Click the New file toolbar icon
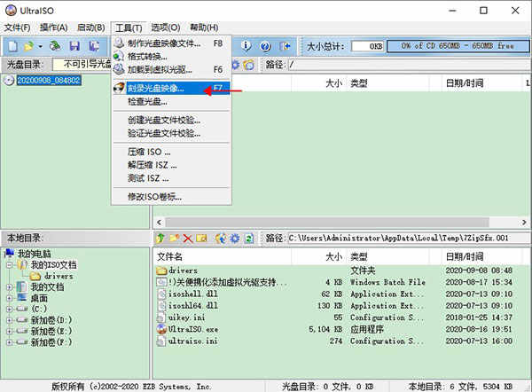Screen dimensions: 532x392 click(x=13, y=46)
